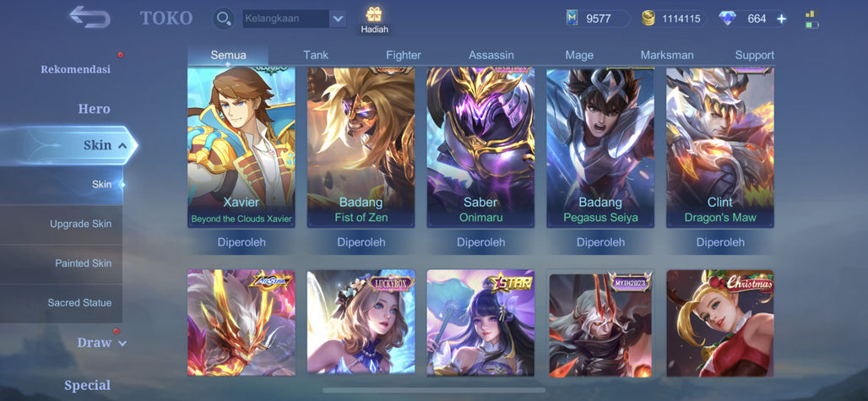Switch to the Assassin tab
Screen dimensions: 868x401
tap(491, 56)
